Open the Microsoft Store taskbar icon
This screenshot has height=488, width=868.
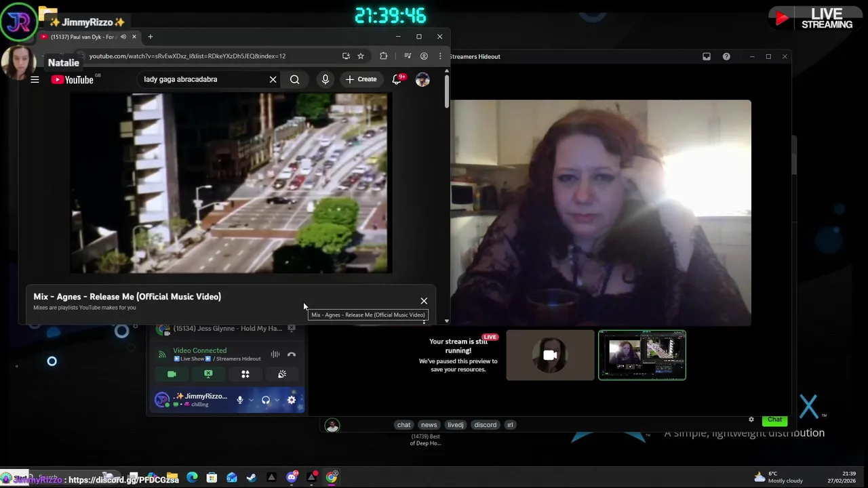(x=212, y=477)
